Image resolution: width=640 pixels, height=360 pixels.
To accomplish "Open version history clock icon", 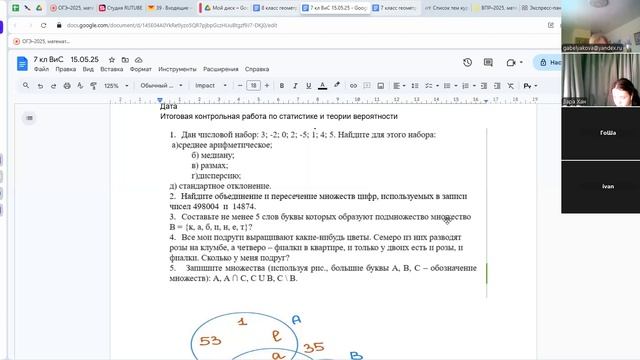I will click(x=467, y=62).
